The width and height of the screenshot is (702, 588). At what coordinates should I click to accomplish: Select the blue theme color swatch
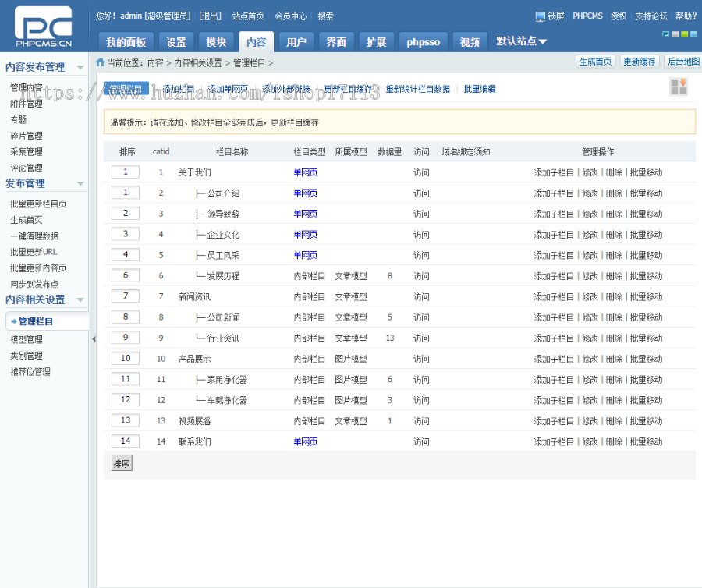(x=665, y=34)
